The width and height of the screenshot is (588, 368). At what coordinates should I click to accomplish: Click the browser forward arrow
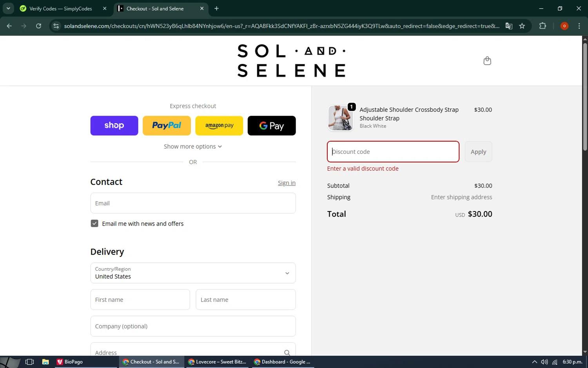tap(24, 26)
